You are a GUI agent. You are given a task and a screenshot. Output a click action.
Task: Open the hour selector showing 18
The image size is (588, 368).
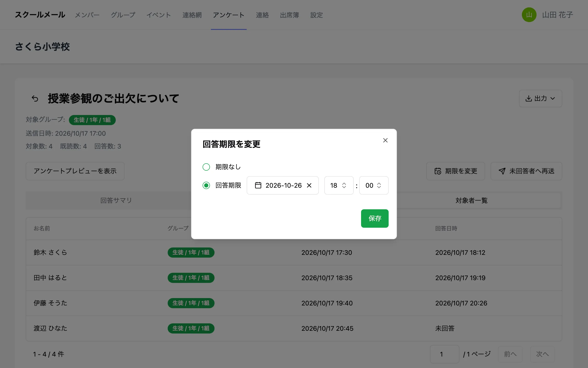tap(339, 185)
